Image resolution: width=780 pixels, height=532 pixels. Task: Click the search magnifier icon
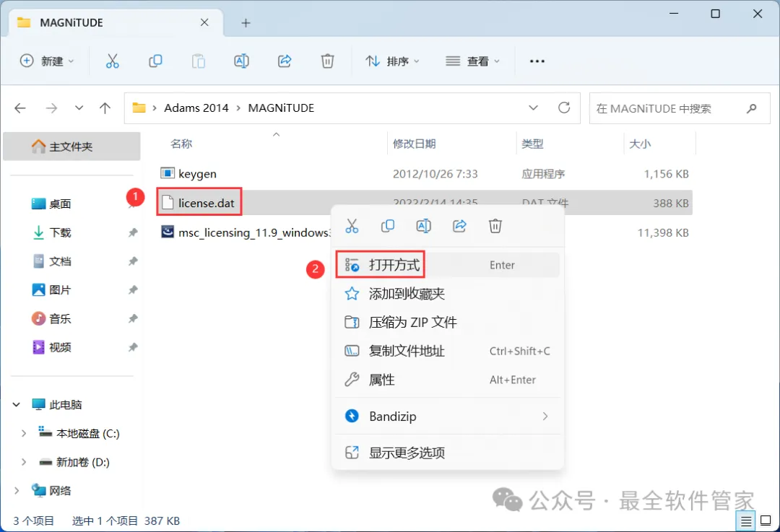pyautogui.click(x=752, y=108)
